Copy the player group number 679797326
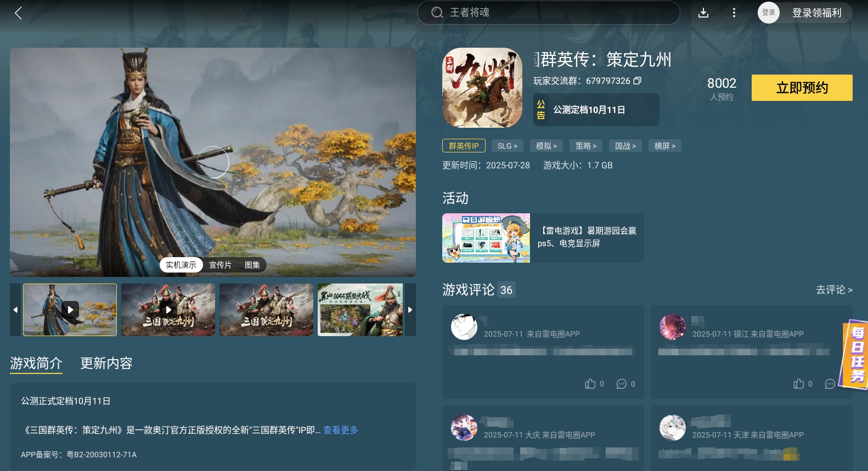Screen dimensions: 868x471 [637, 81]
